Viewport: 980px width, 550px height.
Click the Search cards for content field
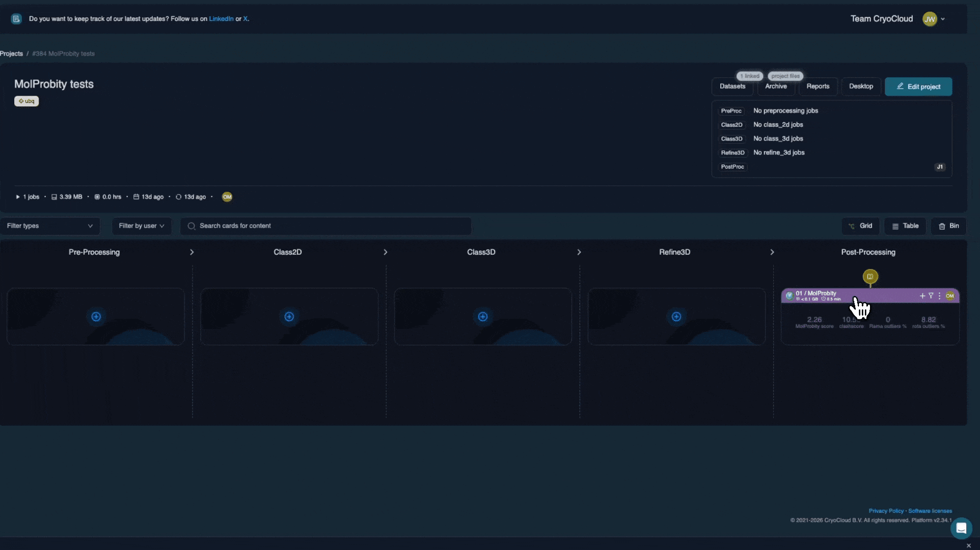[325, 226]
